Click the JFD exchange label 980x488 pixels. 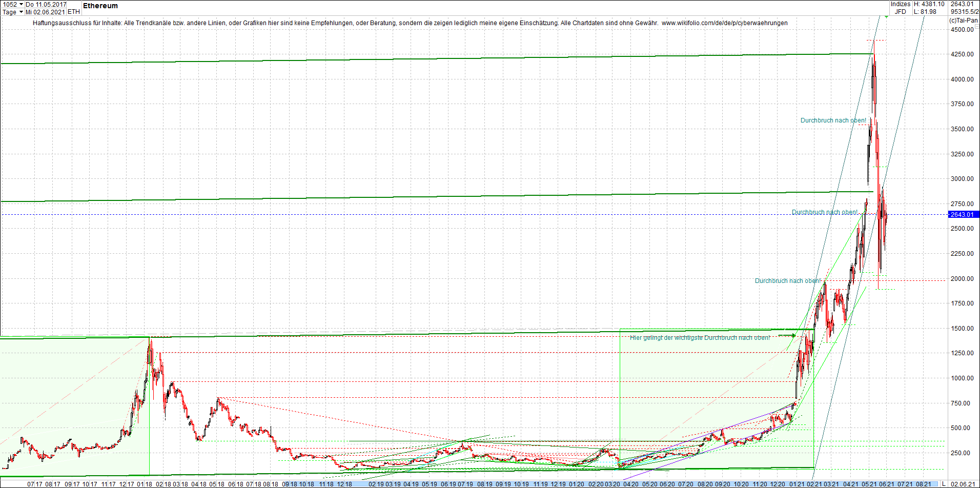pyautogui.click(x=901, y=12)
